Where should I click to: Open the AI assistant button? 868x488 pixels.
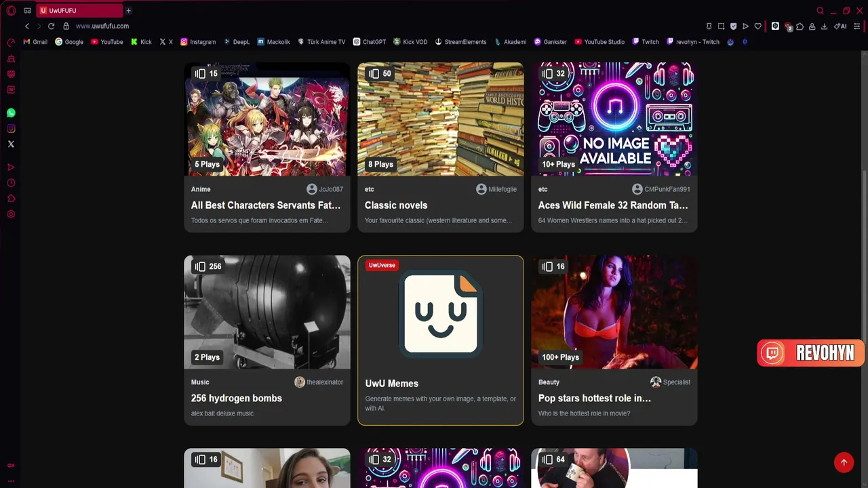tap(840, 26)
